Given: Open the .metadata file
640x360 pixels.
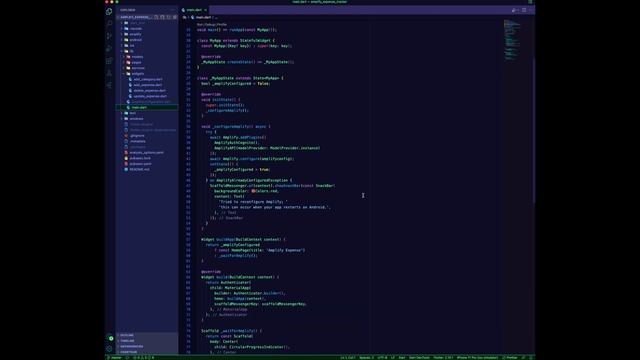Looking at the screenshot, I should point(138,141).
